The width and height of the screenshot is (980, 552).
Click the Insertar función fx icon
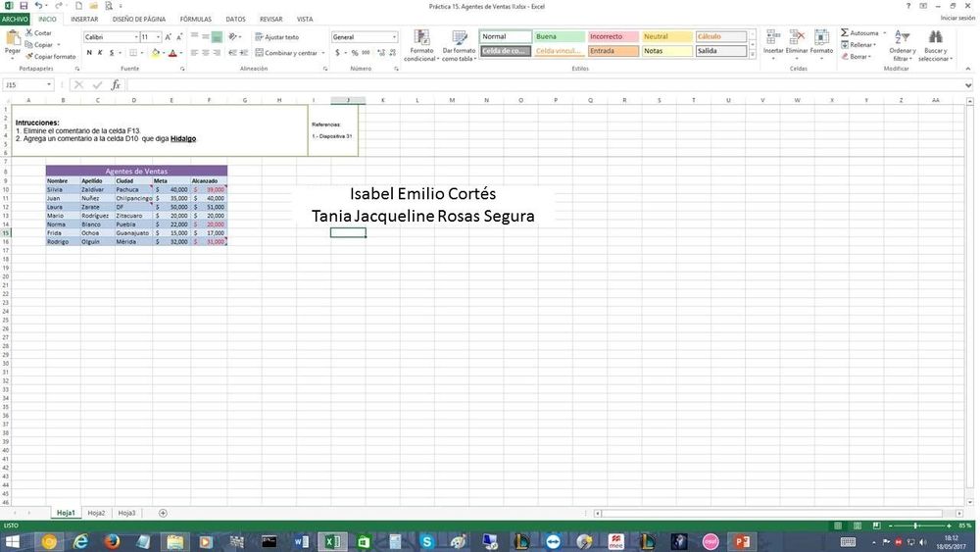click(116, 85)
